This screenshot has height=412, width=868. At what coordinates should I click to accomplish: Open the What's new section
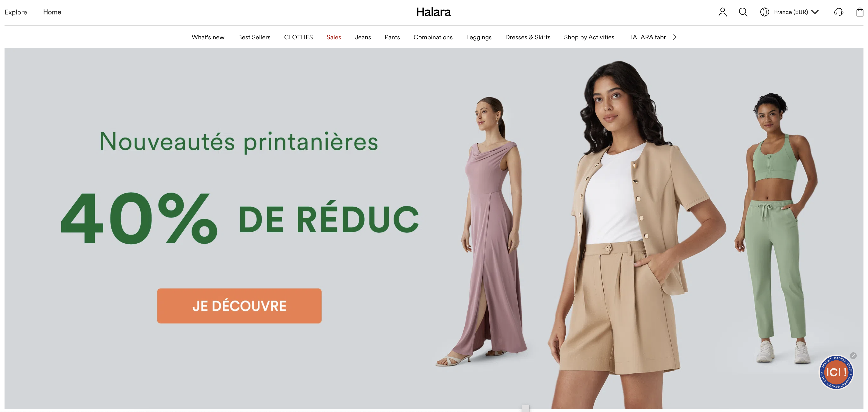click(x=208, y=37)
